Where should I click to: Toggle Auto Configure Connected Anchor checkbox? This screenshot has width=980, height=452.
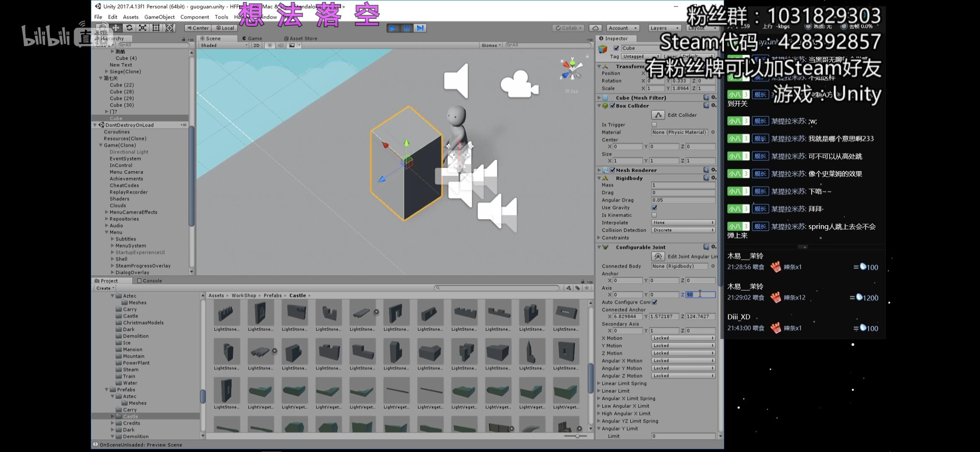(x=654, y=302)
